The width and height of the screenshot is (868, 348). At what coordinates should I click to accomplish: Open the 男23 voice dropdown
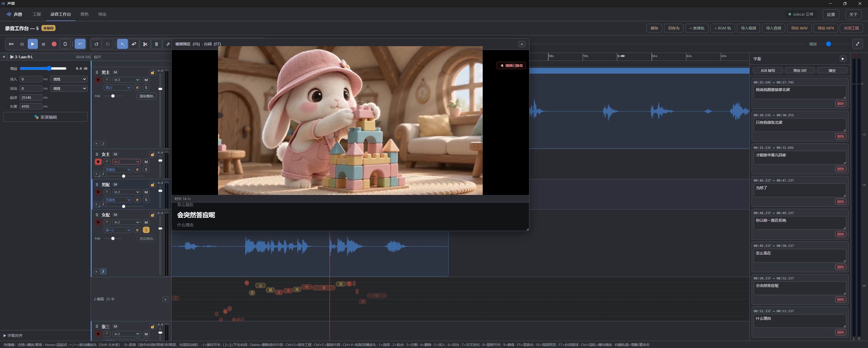tap(118, 88)
